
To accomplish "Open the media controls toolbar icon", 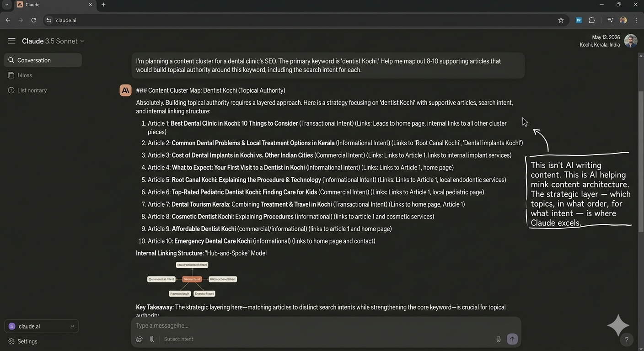I will click(x=610, y=20).
